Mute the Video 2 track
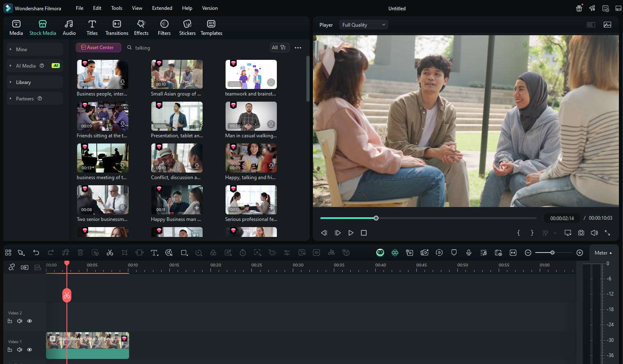Screen dimensions: 623x364 19,321
